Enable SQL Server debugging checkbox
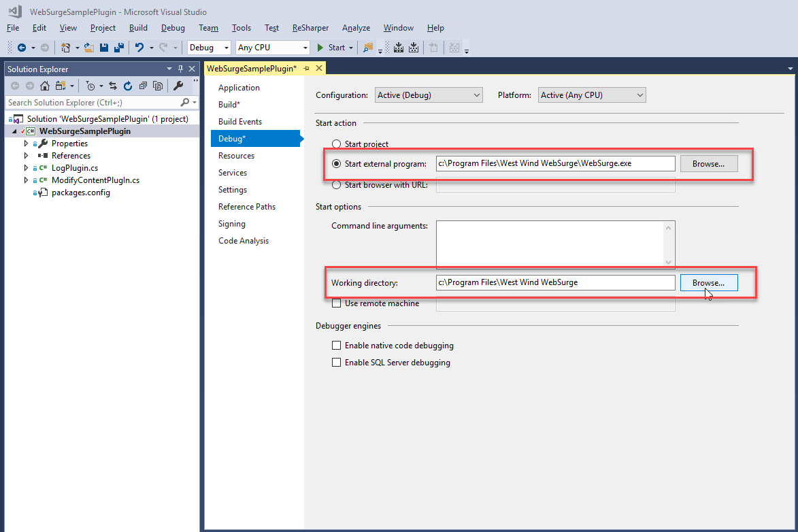This screenshot has width=798, height=532. coord(336,363)
